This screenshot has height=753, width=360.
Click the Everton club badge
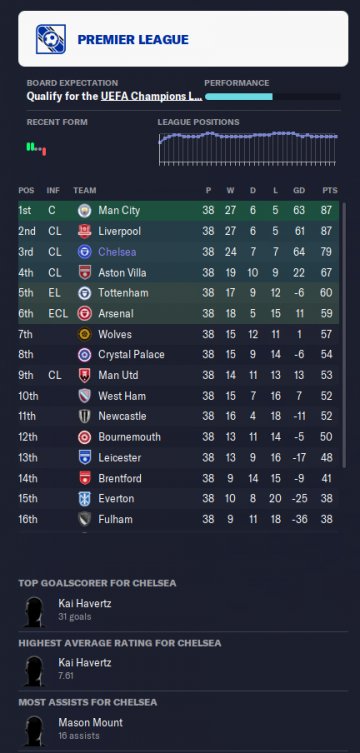click(x=84, y=498)
